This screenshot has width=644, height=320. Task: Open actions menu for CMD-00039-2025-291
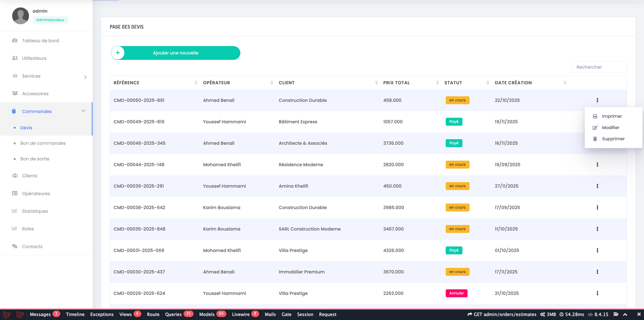click(597, 186)
